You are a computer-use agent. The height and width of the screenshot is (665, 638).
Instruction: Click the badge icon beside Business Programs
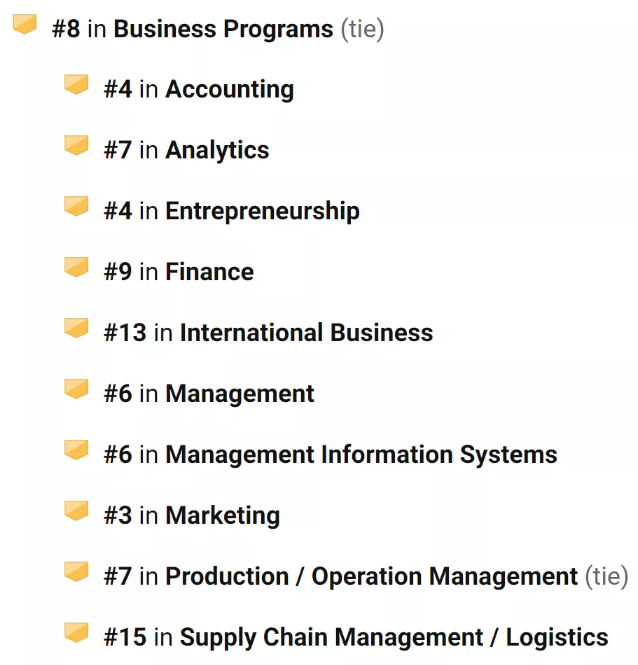coord(25,24)
